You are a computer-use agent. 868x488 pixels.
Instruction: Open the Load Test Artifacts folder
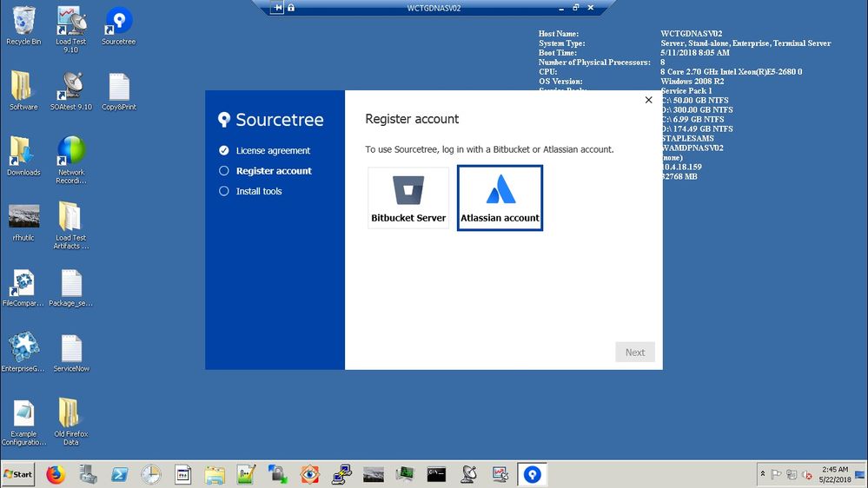[x=71, y=226]
